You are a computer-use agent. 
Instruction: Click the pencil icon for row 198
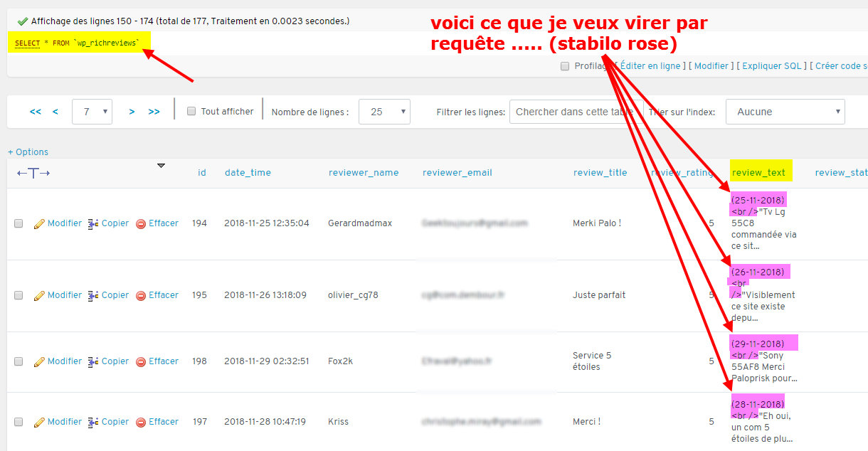pos(39,361)
